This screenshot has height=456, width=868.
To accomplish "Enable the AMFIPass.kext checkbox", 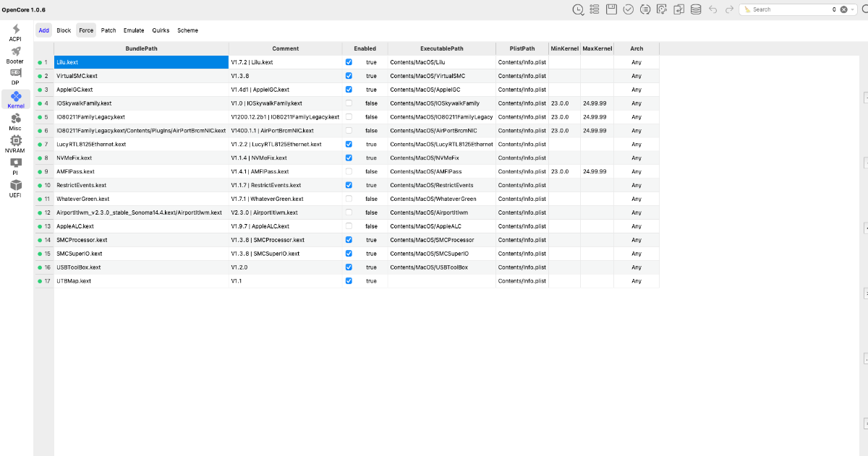I will point(349,171).
